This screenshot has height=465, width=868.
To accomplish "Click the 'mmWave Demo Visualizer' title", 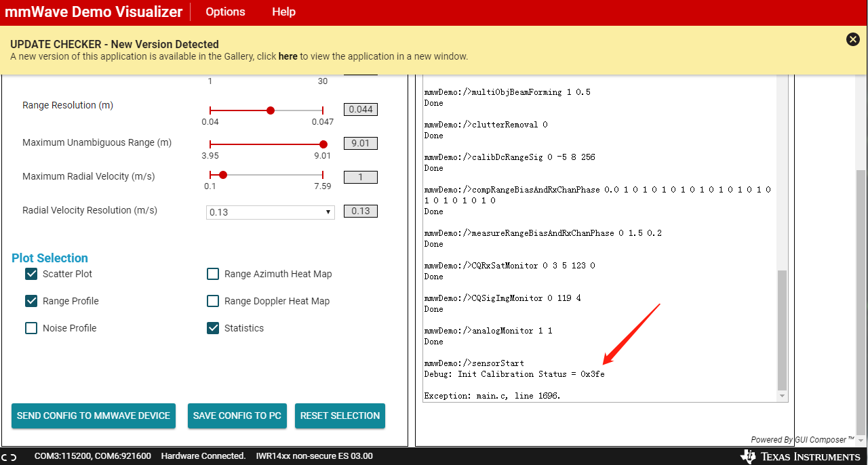I will 94,12.
